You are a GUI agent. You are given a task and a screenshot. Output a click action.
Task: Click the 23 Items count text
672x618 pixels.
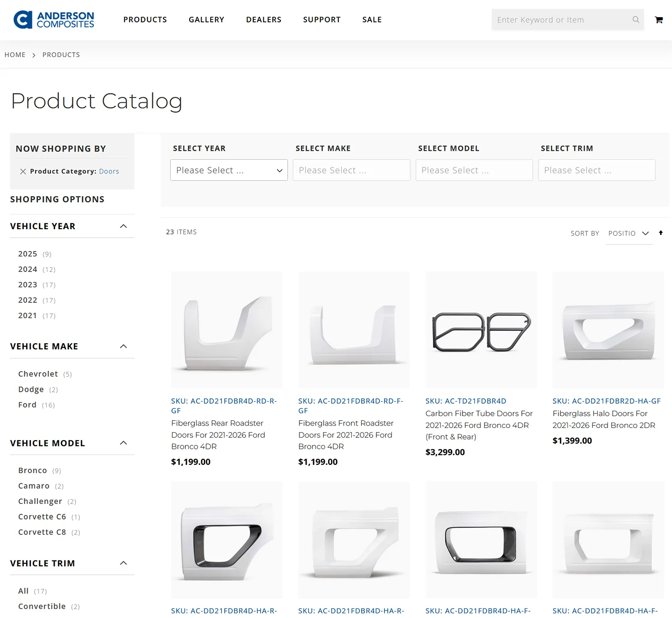pos(181,232)
